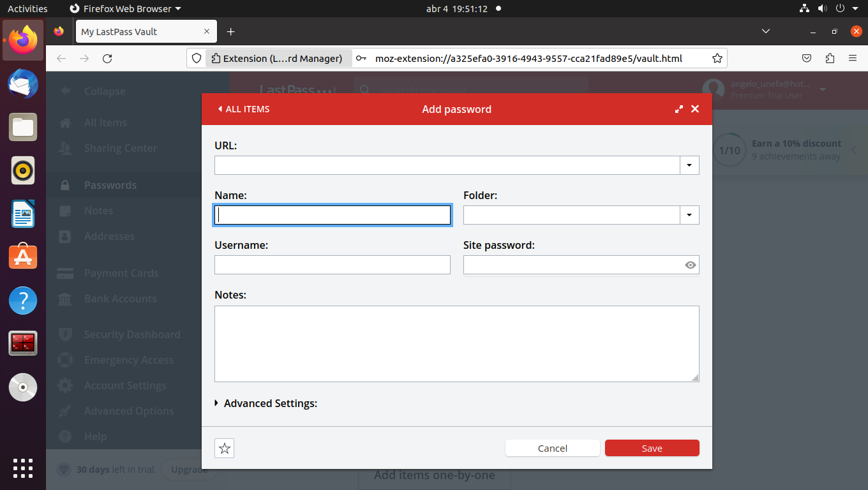This screenshot has height=490, width=868.
Task: Open Emergency Access in sidebar
Action: (x=129, y=360)
